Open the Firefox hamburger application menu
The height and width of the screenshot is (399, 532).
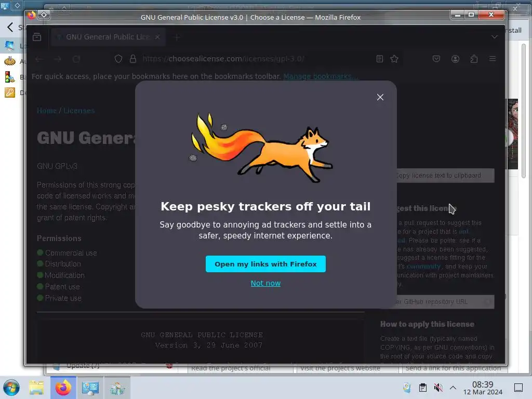(x=493, y=59)
